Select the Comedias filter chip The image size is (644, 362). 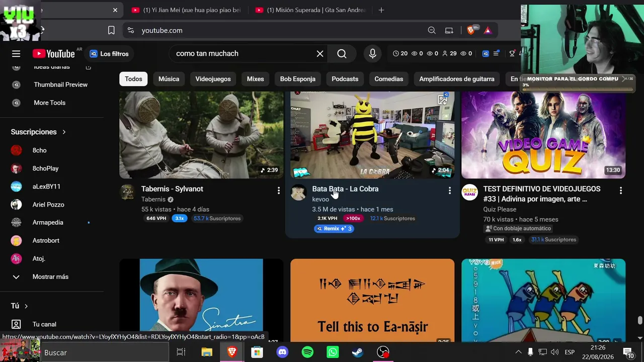(x=389, y=79)
